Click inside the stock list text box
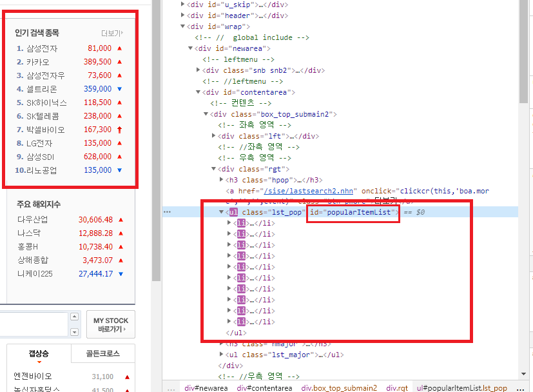The width and height of the screenshot is (533, 392). 34,324
